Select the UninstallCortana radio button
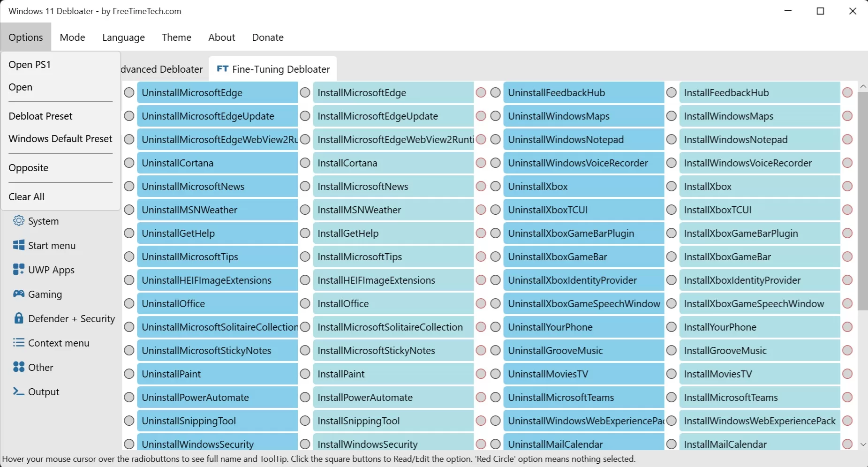This screenshot has height=467, width=868. [x=129, y=163]
